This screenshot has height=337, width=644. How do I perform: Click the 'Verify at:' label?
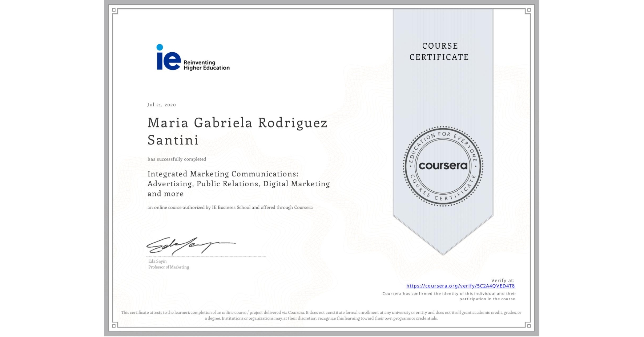point(503,280)
